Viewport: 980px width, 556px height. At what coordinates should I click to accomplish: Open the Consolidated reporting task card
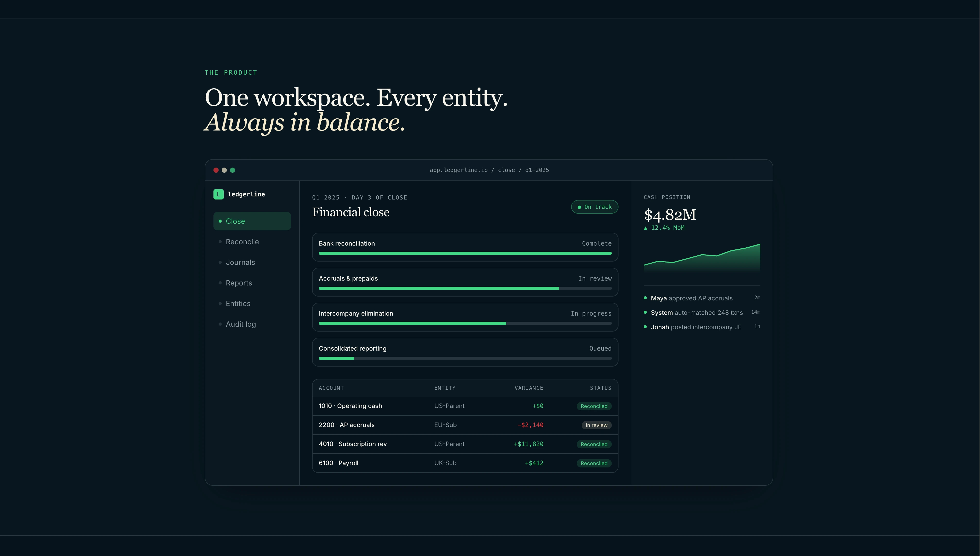click(465, 352)
